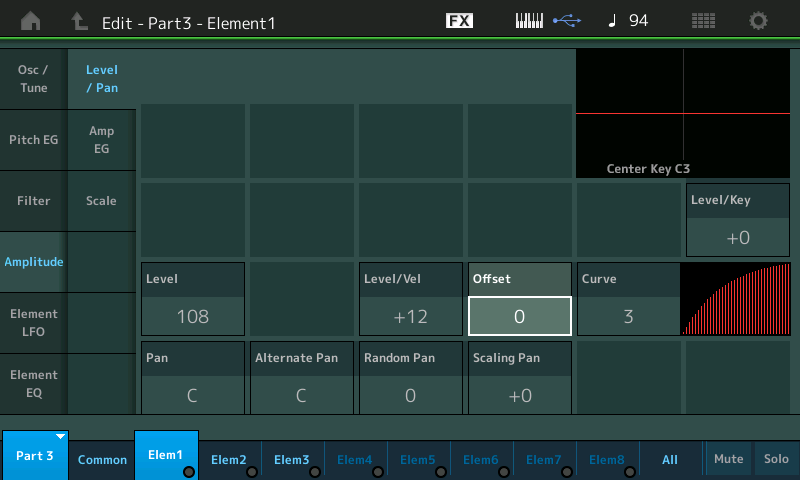Open the grid overview icon
Image resolution: width=800 pixels, height=480 pixels.
(703, 21)
